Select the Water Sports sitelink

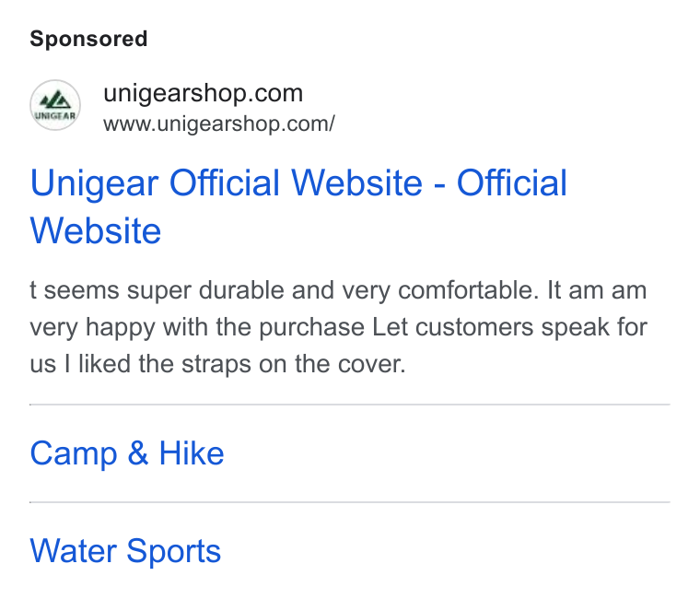coord(125,552)
